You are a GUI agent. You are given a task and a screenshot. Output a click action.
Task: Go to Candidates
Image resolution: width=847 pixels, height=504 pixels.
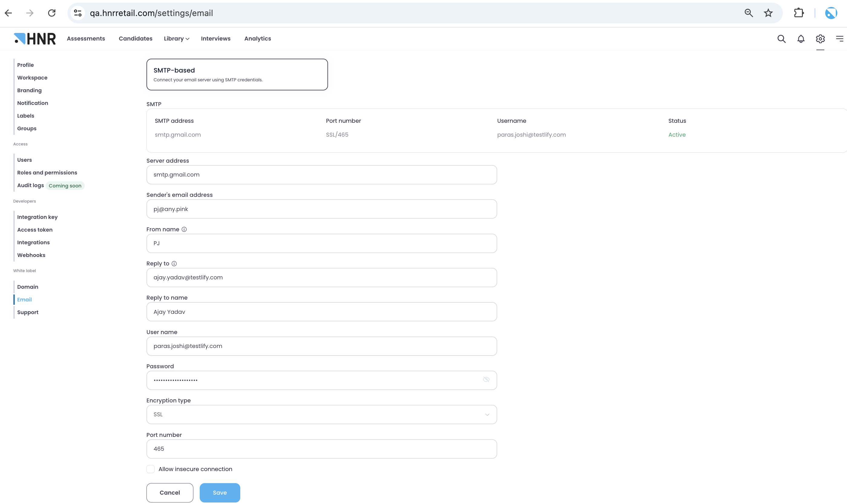tap(136, 39)
